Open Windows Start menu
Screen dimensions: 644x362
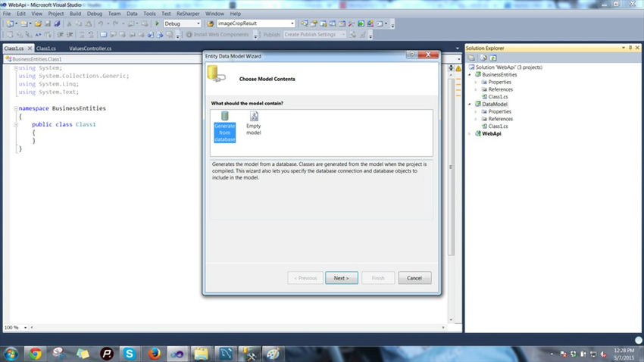(x=11, y=354)
